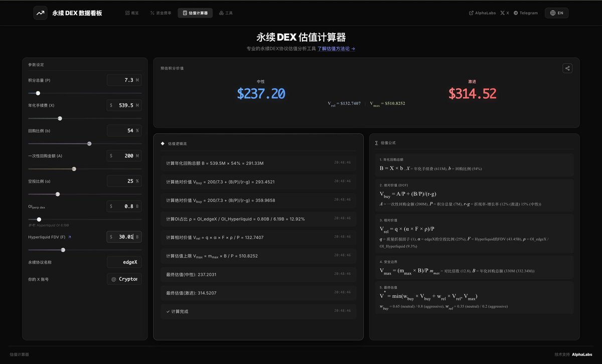The height and width of the screenshot is (364, 602).
Task: Open the Telegram link
Action: point(526,13)
